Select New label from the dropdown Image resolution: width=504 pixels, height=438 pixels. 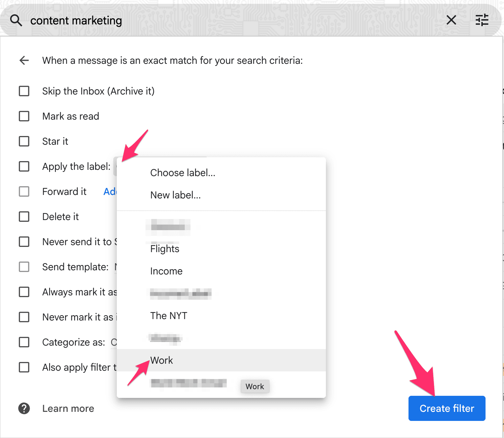click(x=175, y=195)
